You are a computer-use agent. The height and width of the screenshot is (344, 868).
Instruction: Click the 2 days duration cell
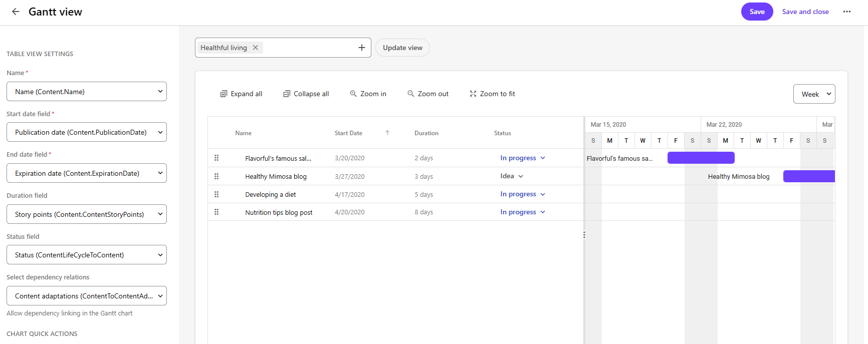pos(424,158)
